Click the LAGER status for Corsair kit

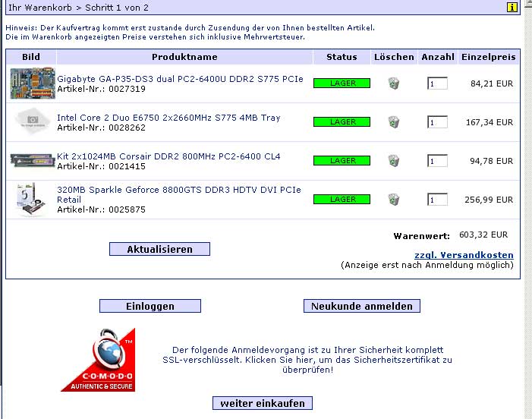pyautogui.click(x=342, y=160)
